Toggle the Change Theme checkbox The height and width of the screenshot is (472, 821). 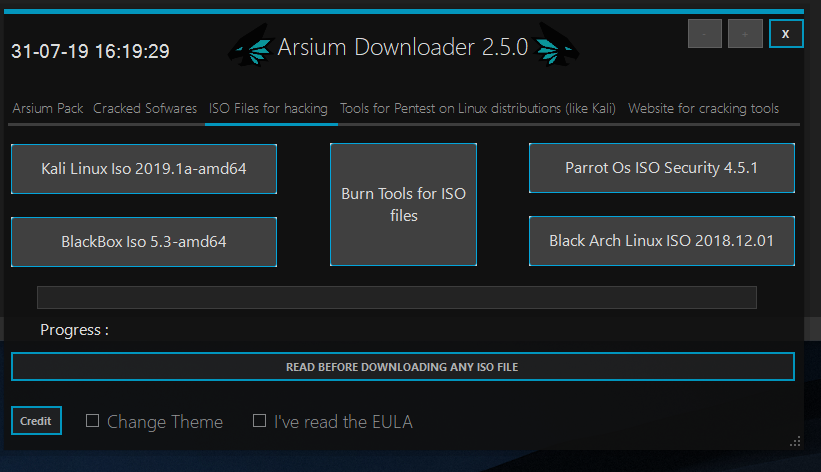click(x=93, y=421)
